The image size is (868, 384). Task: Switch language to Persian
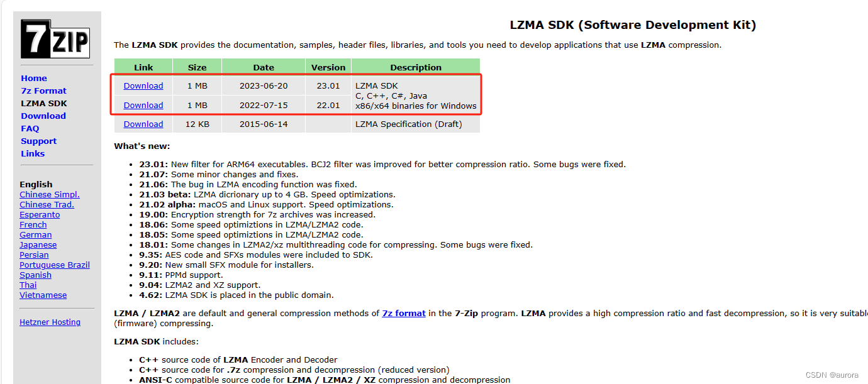click(x=34, y=255)
